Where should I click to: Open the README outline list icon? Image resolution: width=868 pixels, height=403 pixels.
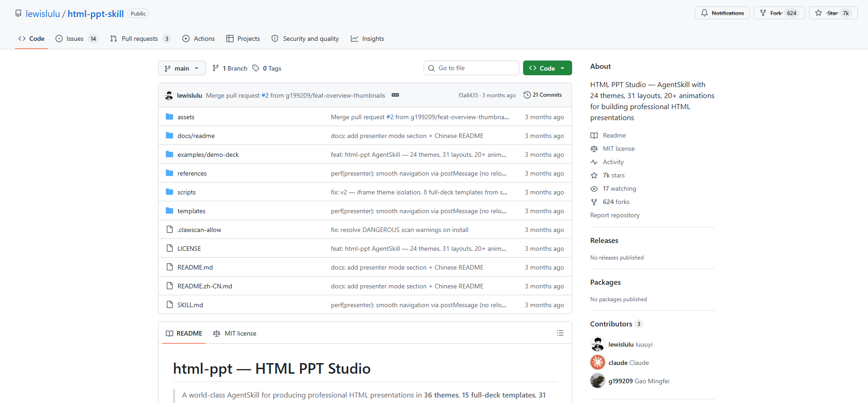(x=560, y=333)
